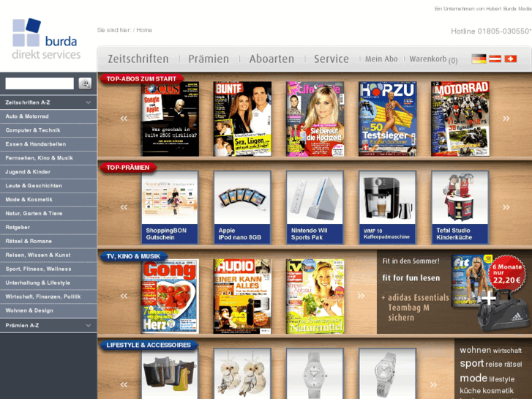532x399 pixels.
Task: Click the owl earrings accessory item
Action: [242, 373]
